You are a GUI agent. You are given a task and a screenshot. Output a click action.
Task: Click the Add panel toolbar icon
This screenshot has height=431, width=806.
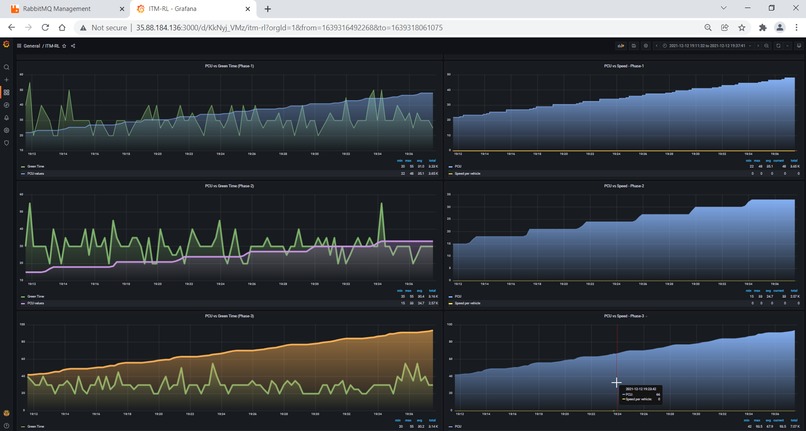(621, 46)
